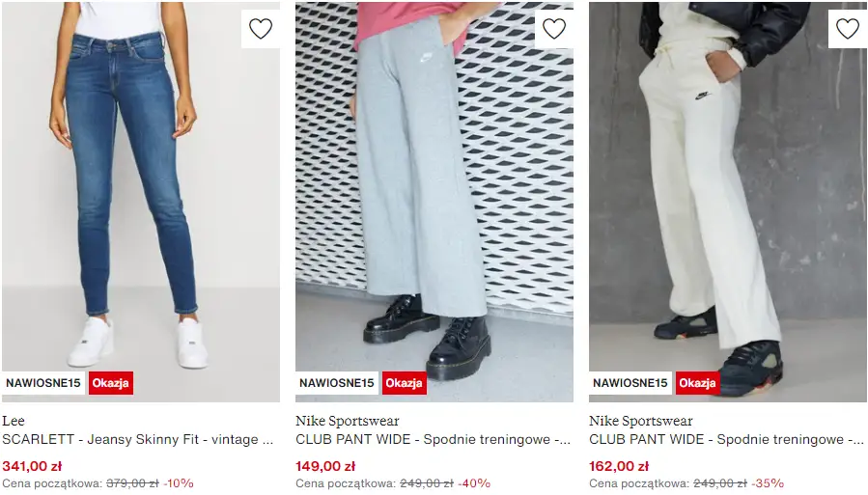Screen dimensions: 868x495
Task: Open SCARLETT Jeansy Skinny Fit product title
Action: tap(138, 440)
